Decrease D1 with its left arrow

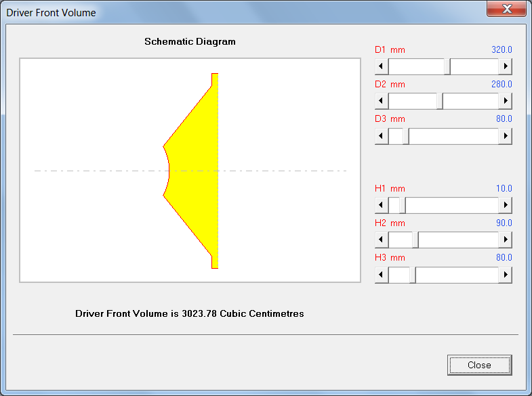click(x=382, y=66)
